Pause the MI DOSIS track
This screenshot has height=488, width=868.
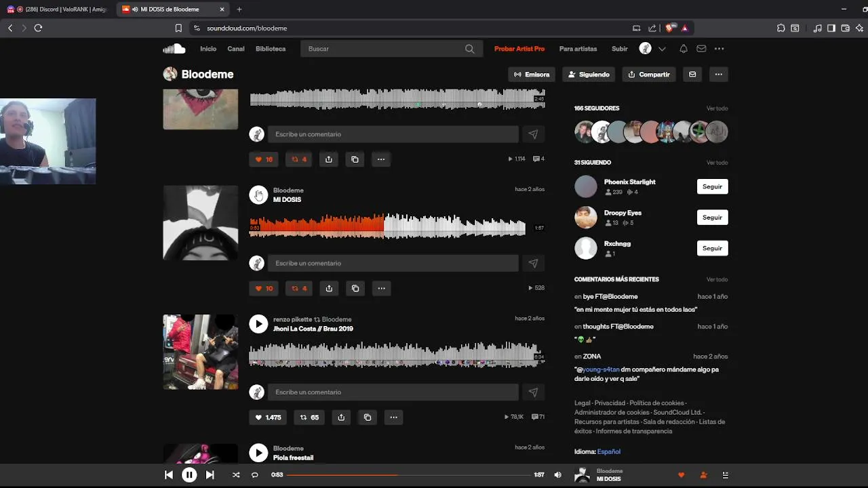pos(258,195)
